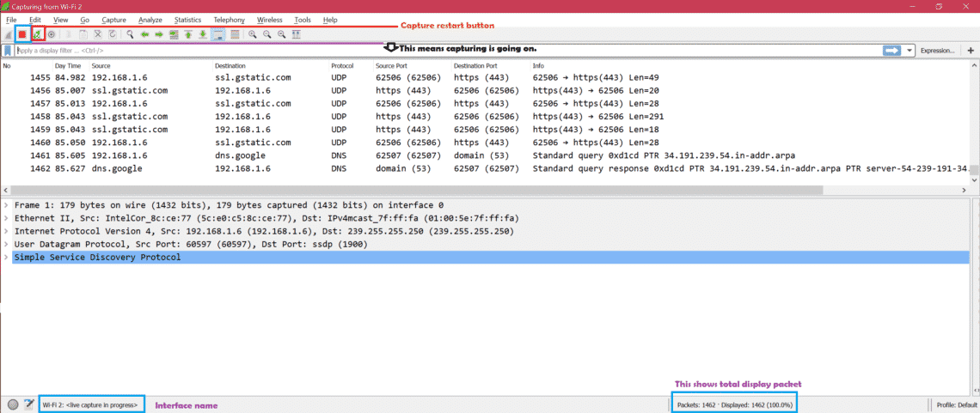980x413 pixels.
Task: Jump to the first packet
Action: point(188,34)
